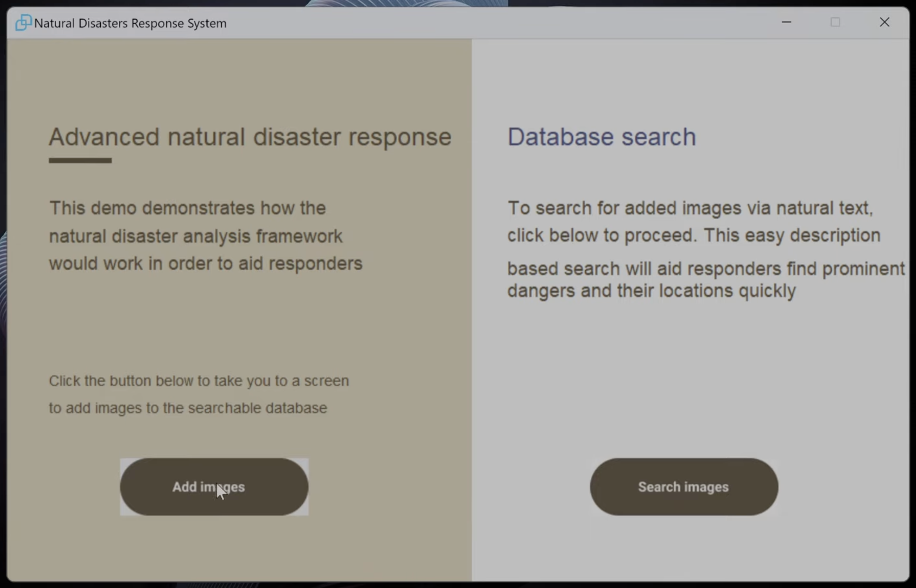Click the 'click below to proceed' line
916x588 pixels.
[x=694, y=235]
